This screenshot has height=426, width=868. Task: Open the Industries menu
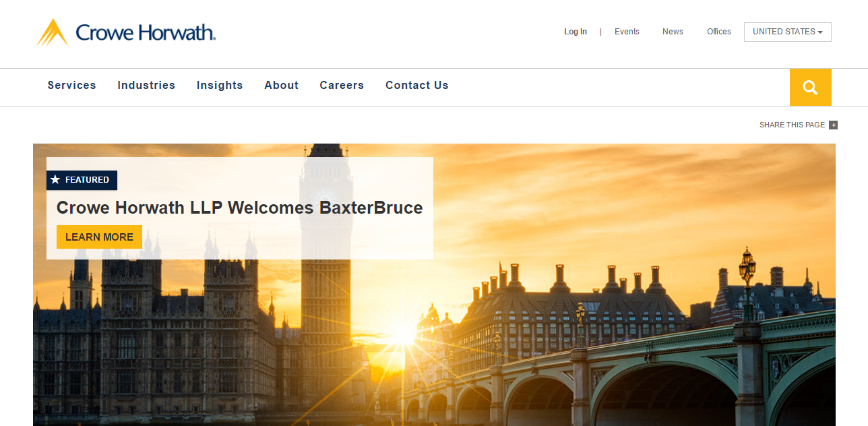pyautogui.click(x=146, y=86)
